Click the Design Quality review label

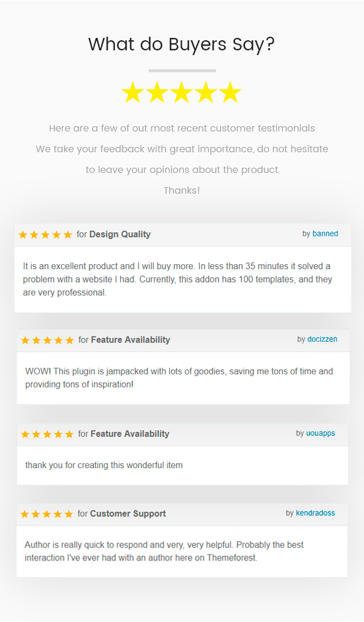120,235
